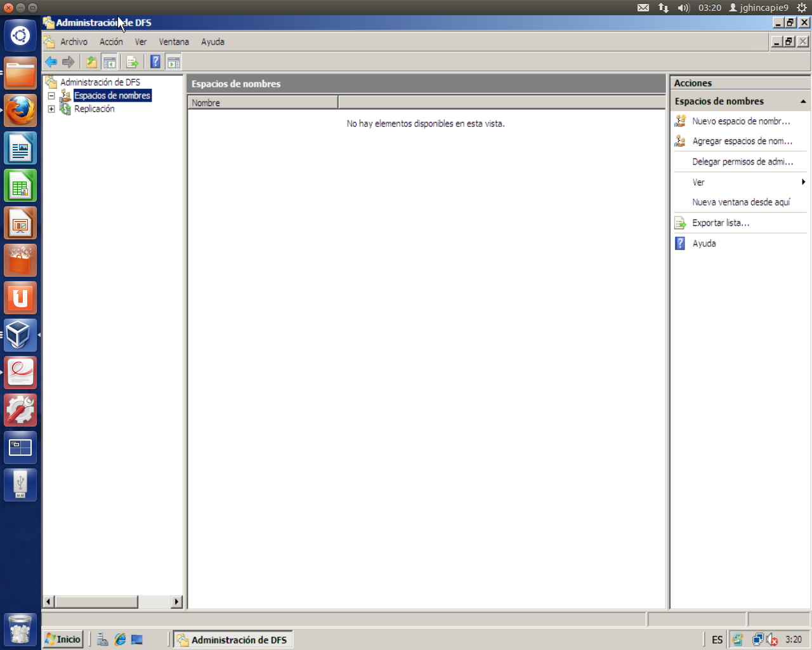Open workspace switcher in Ubuntu launcher
The height and width of the screenshot is (650, 812).
(x=20, y=448)
